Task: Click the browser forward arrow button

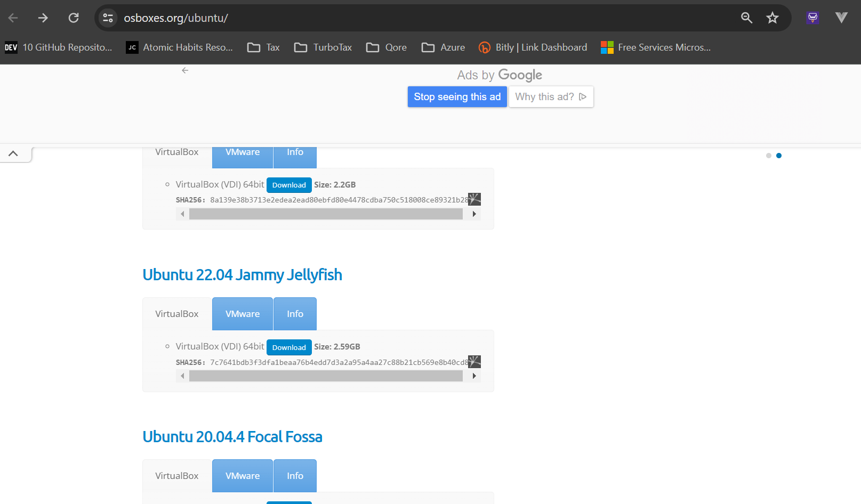Action: tap(43, 18)
